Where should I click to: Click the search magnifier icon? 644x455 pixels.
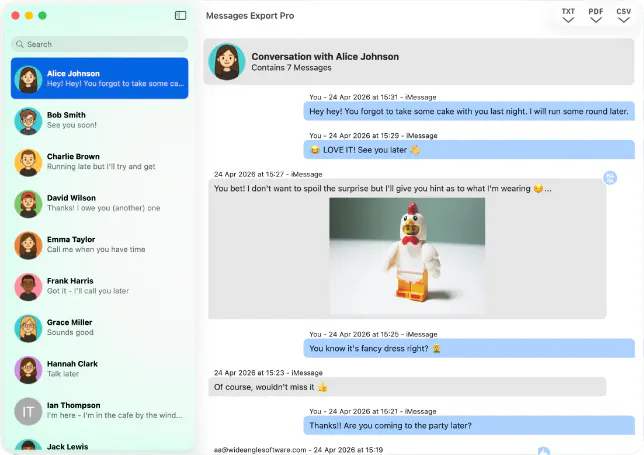(x=19, y=44)
